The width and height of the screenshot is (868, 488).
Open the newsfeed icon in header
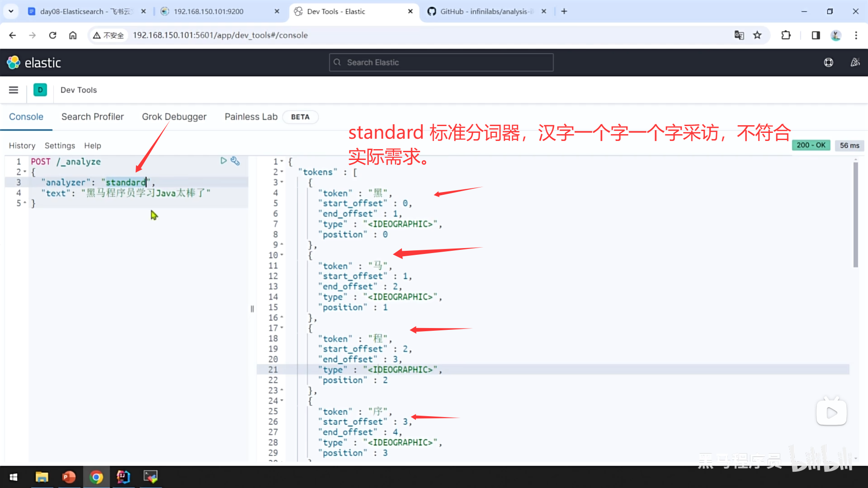855,62
